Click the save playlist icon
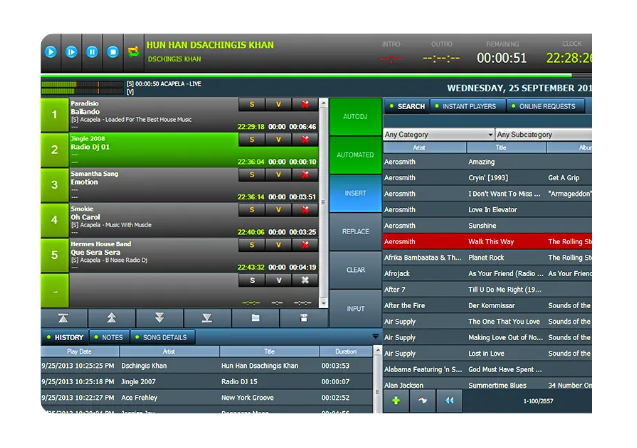 tap(303, 318)
